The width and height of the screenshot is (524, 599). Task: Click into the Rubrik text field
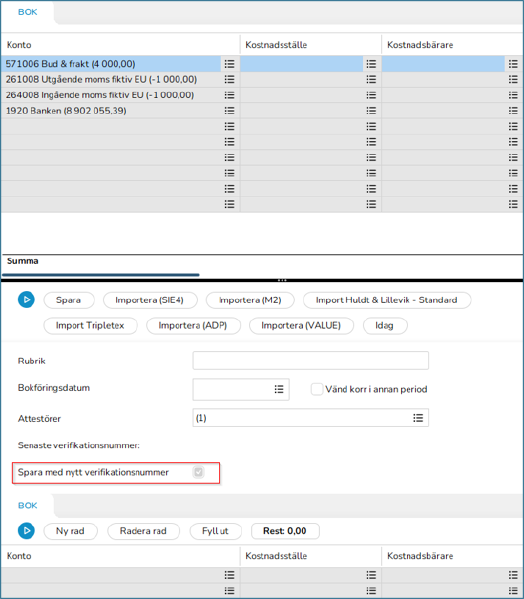point(311,361)
